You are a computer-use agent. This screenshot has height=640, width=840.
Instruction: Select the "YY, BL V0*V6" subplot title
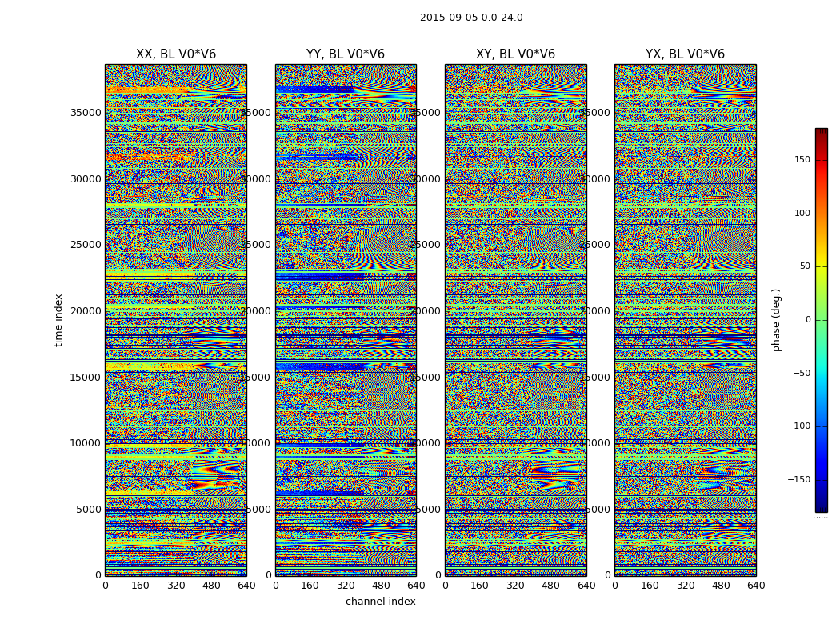pos(346,54)
